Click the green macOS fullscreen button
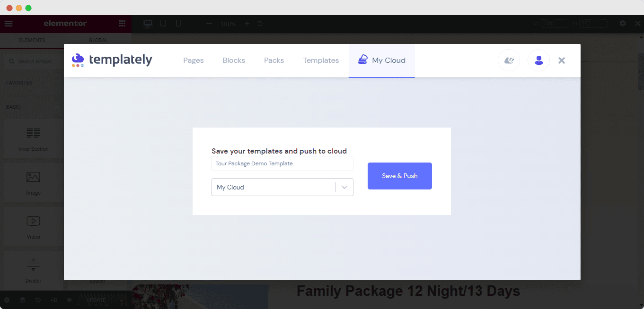Screen dimensions: 644x309 [28, 8]
